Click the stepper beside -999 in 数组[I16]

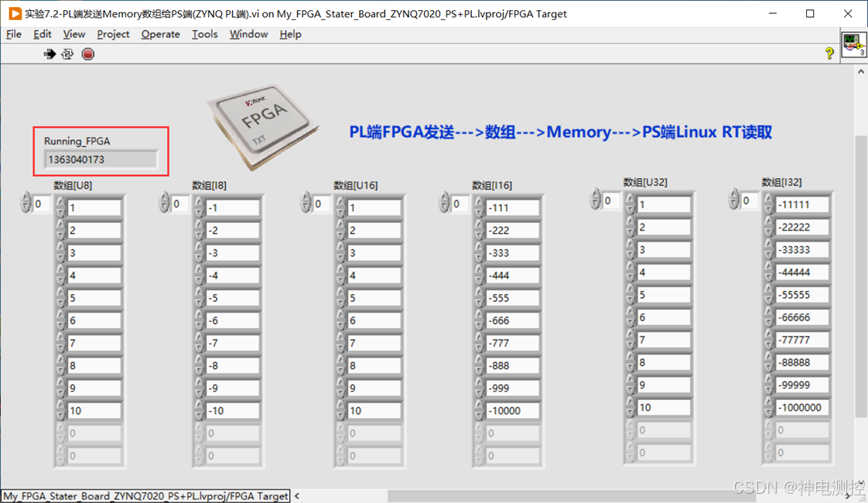tap(479, 388)
